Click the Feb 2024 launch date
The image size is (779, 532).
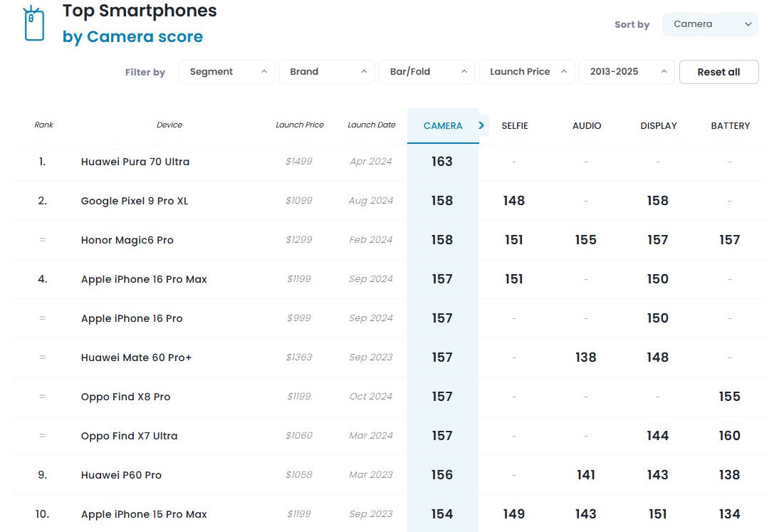point(371,240)
